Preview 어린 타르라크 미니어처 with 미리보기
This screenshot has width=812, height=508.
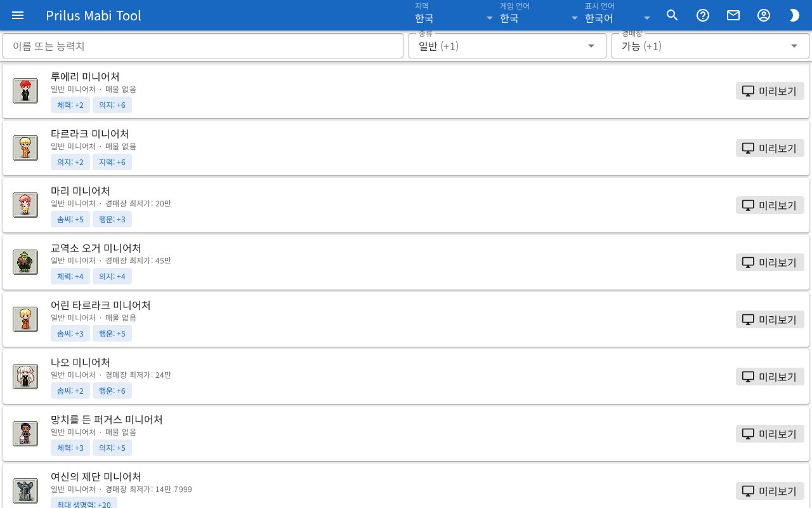pos(770,319)
